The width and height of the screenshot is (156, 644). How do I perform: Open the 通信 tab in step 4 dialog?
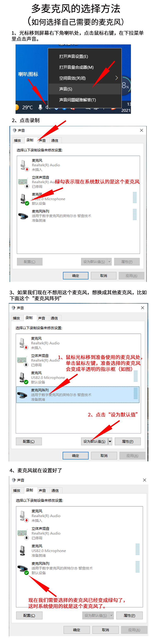pos(55,490)
